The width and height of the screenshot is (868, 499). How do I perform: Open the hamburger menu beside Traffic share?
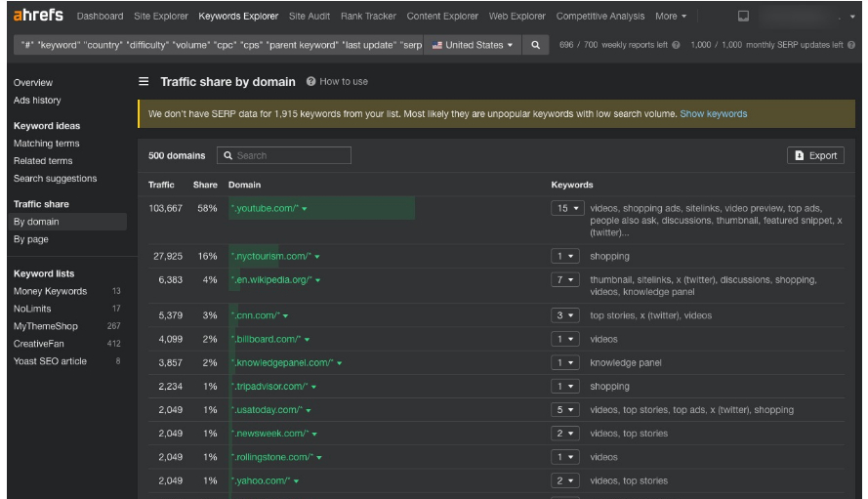click(x=144, y=81)
